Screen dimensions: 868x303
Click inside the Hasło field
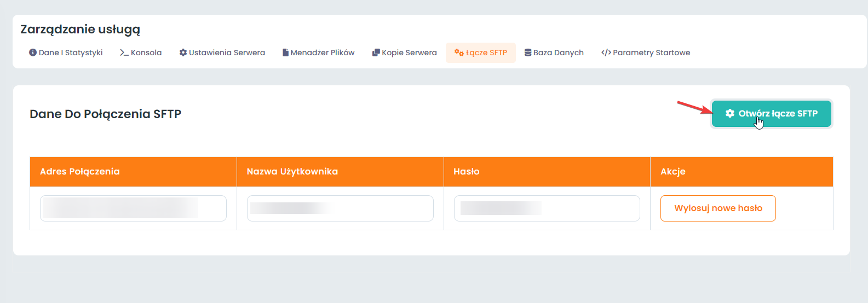[x=547, y=208]
